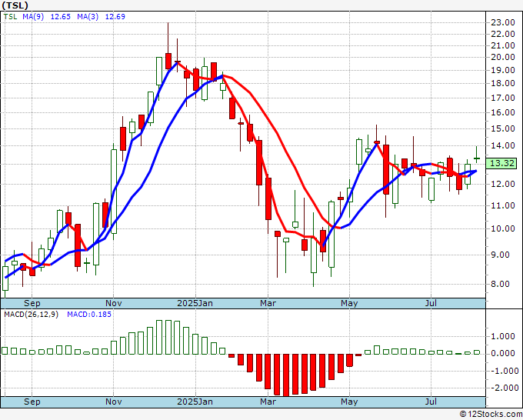This screenshot has height=420, width=523.
Task: Click the deepest red MACD histogram bar
Action: coord(286,375)
